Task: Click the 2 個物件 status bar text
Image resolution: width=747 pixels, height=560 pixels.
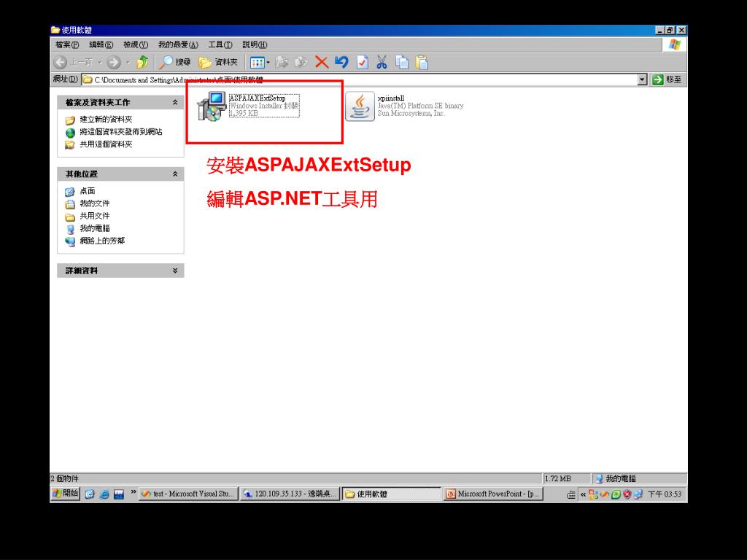Action: click(65, 478)
